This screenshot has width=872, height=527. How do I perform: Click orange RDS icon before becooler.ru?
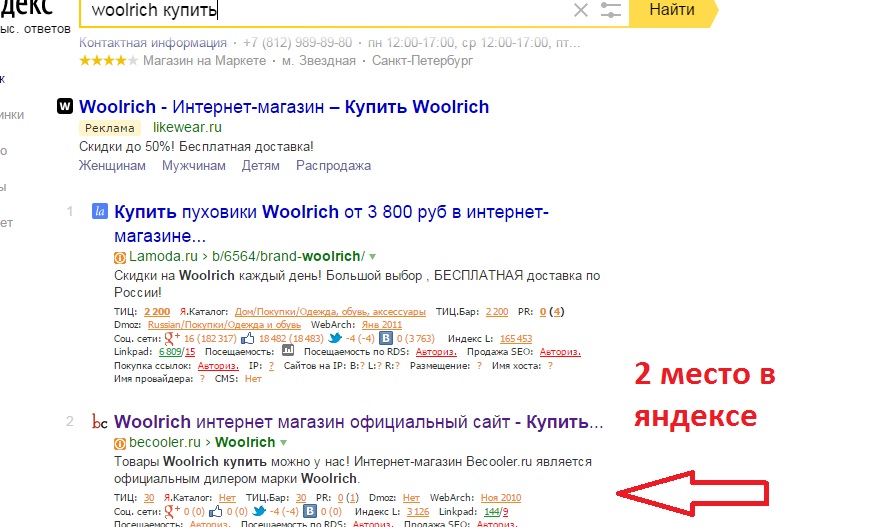pyautogui.click(x=120, y=444)
